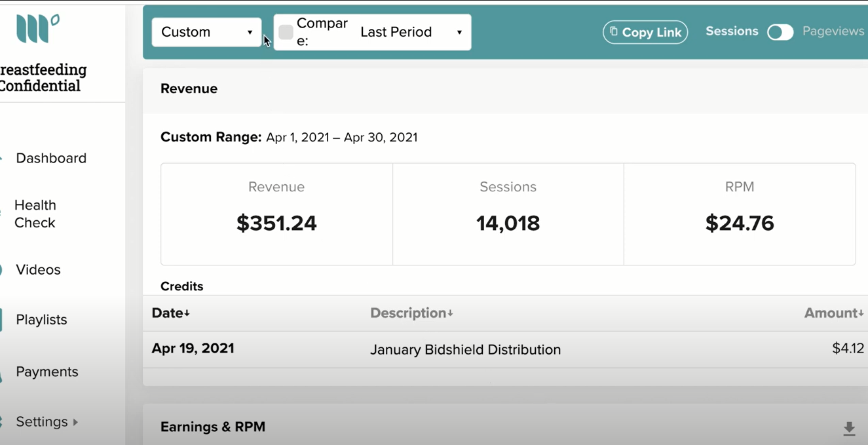This screenshot has height=445, width=868.
Task: Select the Pageviews label
Action: 833,31
